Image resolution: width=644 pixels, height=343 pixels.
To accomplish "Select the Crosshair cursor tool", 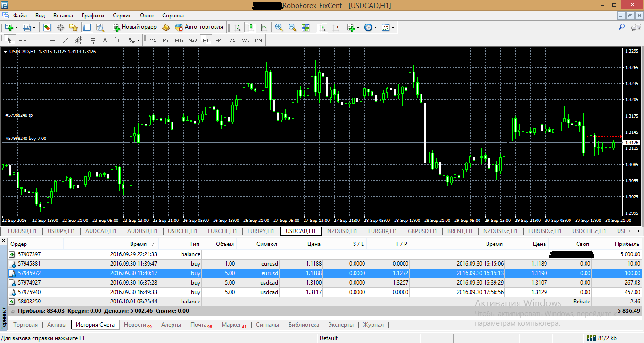I will click(23, 40).
